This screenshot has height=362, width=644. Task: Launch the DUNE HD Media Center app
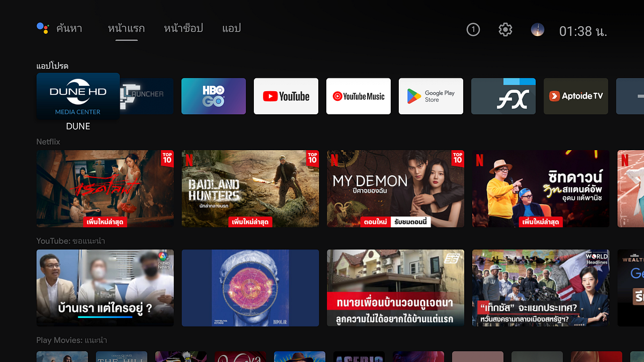pyautogui.click(x=78, y=97)
